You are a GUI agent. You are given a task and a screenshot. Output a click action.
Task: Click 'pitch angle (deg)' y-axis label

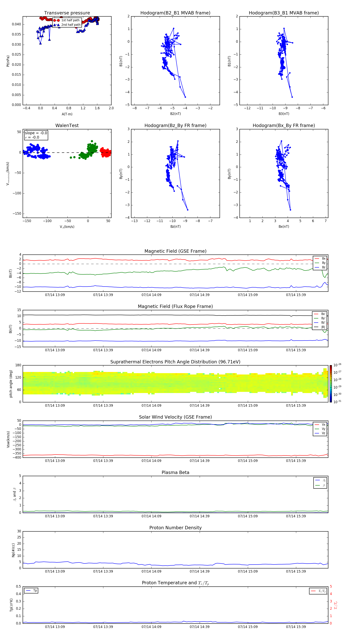[x=11, y=384]
